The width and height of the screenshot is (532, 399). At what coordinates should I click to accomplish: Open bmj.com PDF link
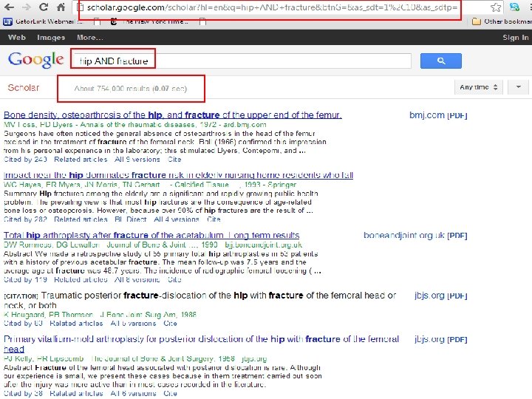(438, 115)
